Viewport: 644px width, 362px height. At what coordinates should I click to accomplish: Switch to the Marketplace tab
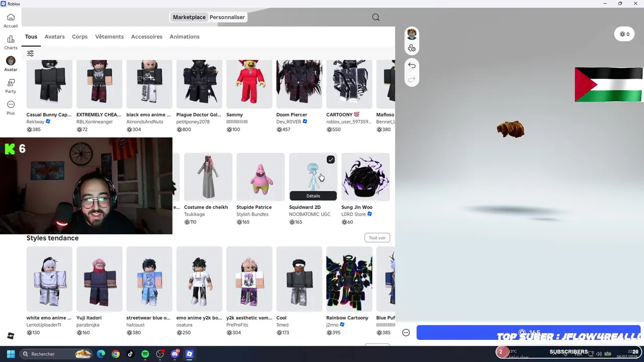coord(189,17)
